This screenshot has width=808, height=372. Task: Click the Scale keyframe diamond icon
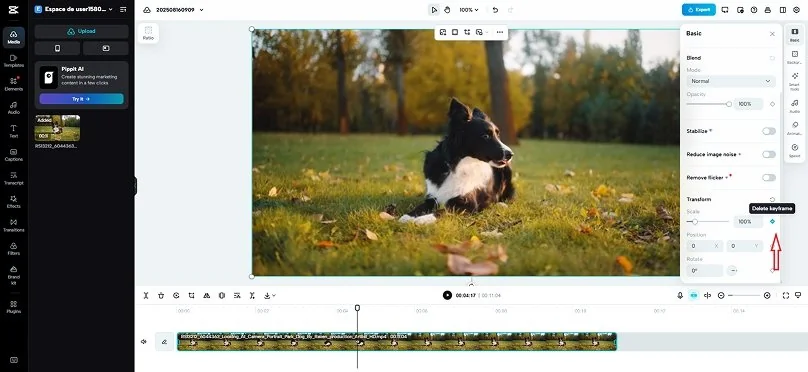(x=772, y=222)
